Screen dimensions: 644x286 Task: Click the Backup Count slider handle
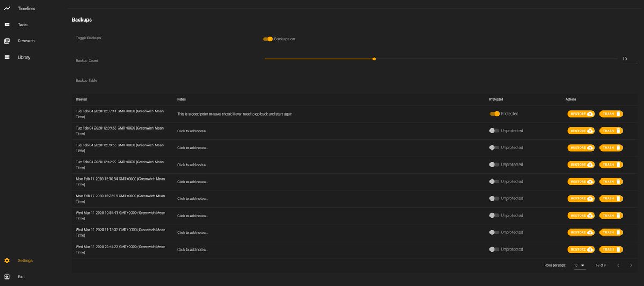pyautogui.click(x=374, y=59)
